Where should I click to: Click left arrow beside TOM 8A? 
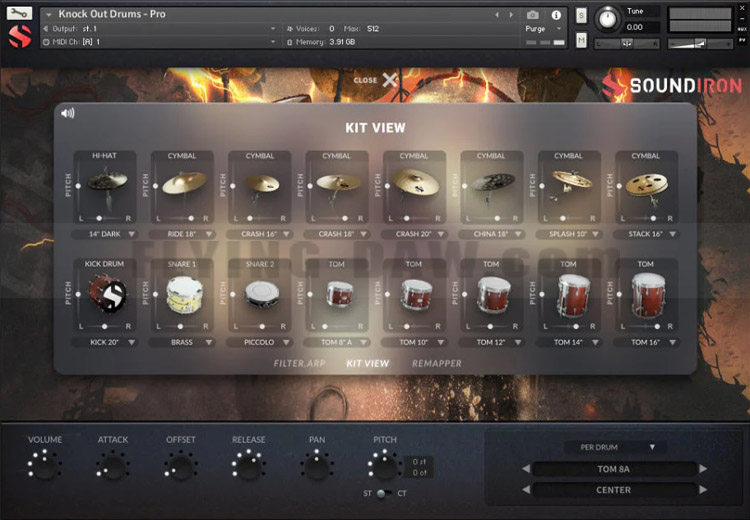pos(526,469)
